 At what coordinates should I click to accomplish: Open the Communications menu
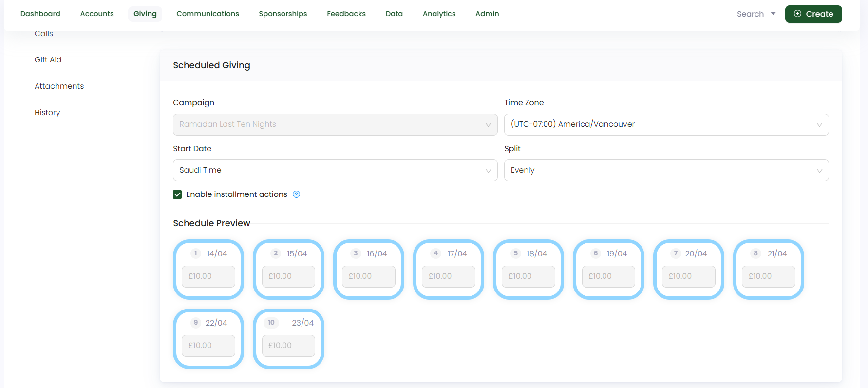tap(208, 14)
